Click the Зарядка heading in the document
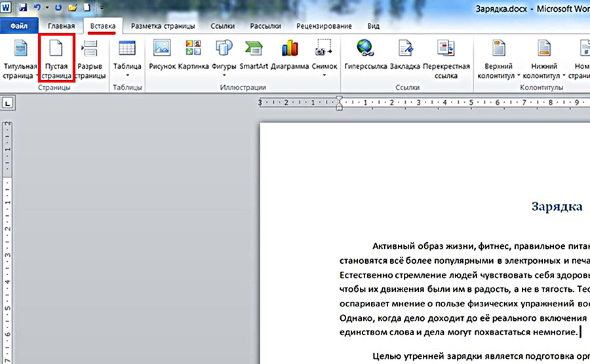Image resolution: width=590 pixels, height=364 pixels. [557, 207]
